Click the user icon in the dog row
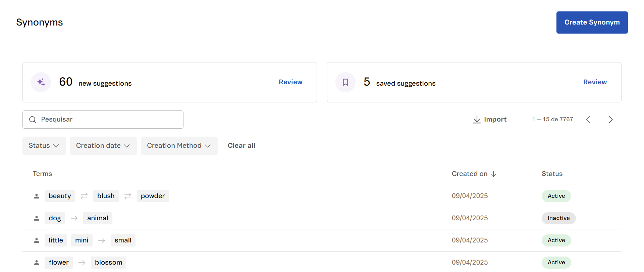This screenshot has width=644, height=272. pyautogui.click(x=37, y=218)
